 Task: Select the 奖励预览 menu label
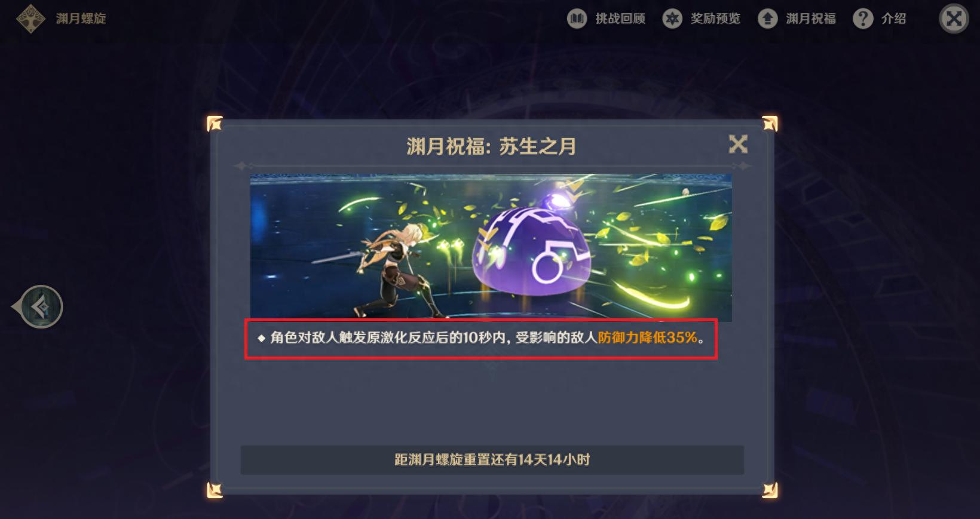coord(715,19)
